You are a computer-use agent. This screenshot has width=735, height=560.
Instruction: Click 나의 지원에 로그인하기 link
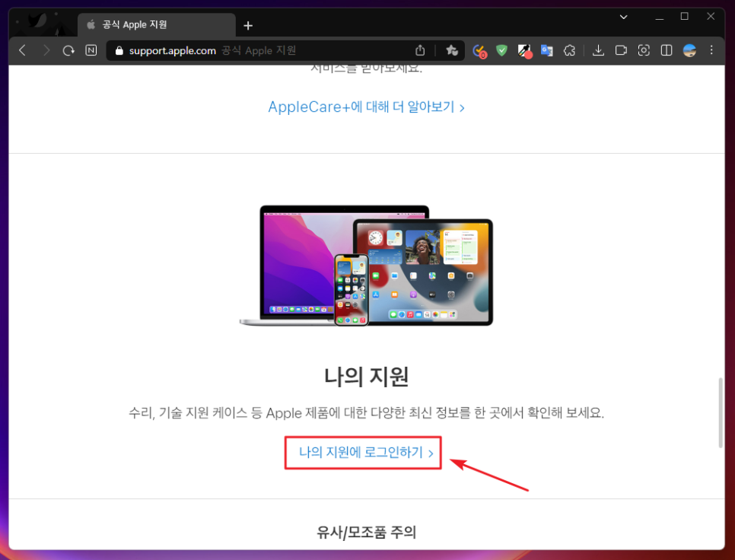pos(366,452)
